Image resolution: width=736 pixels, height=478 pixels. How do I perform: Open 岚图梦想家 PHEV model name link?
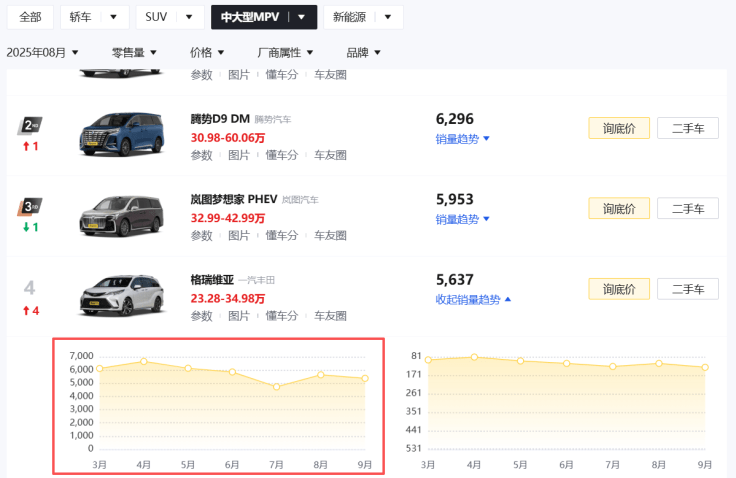234,200
